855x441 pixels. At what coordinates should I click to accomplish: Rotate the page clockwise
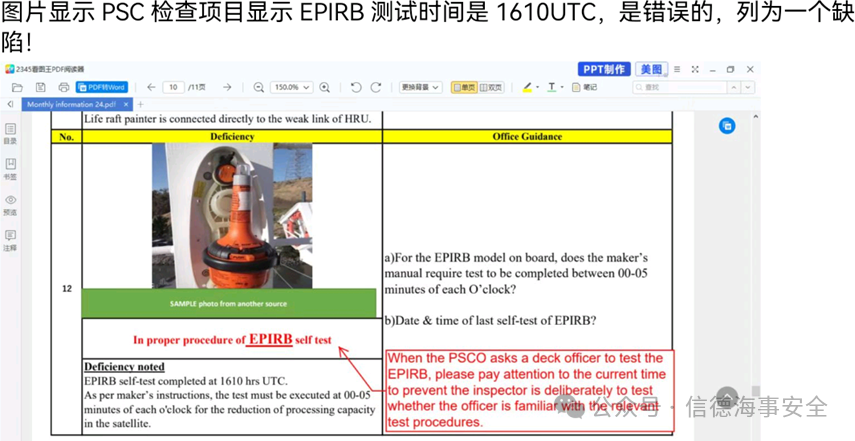376,87
